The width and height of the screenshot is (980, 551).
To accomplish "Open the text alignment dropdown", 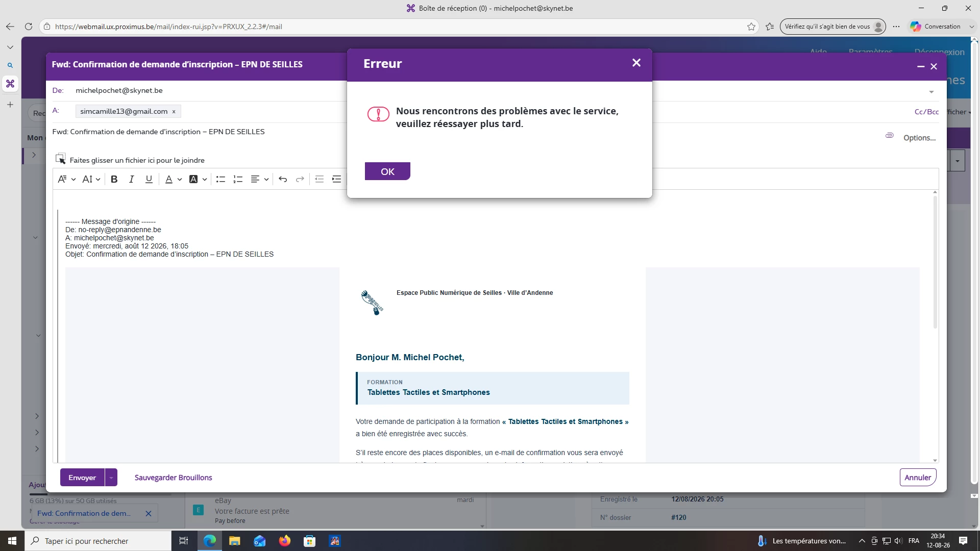I will [259, 179].
